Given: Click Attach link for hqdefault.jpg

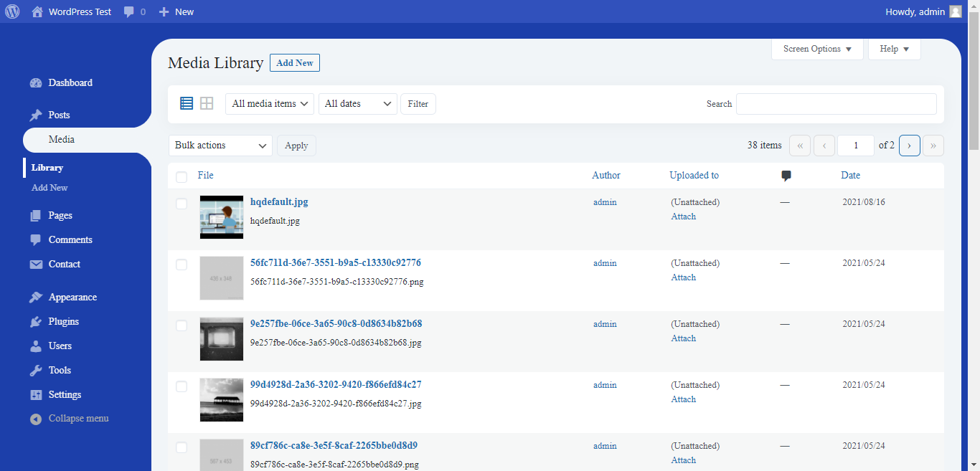Looking at the screenshot, I should (x=684, y=217).
